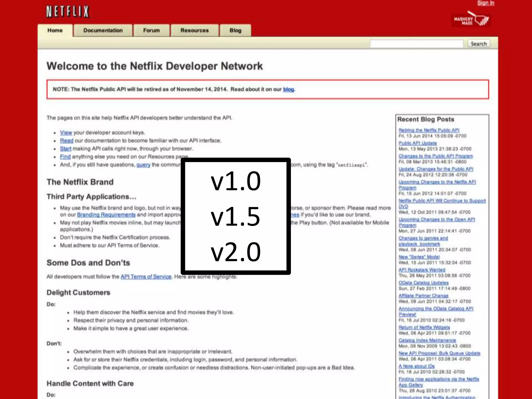The width and height of the screenshot is (532, 399).
Task: Go to the Blog tab
Action: [x=235, y=31]
